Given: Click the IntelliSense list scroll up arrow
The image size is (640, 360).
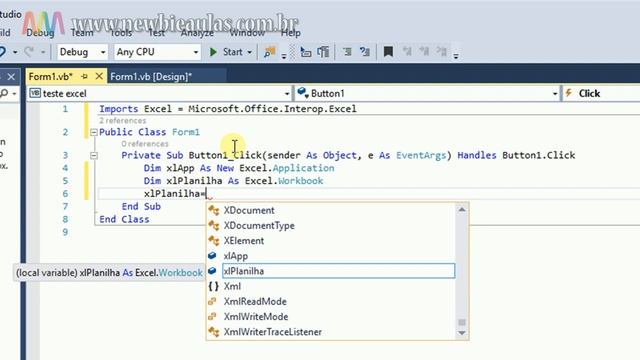Looking at the screenshot, I should (x=462, y=209).
